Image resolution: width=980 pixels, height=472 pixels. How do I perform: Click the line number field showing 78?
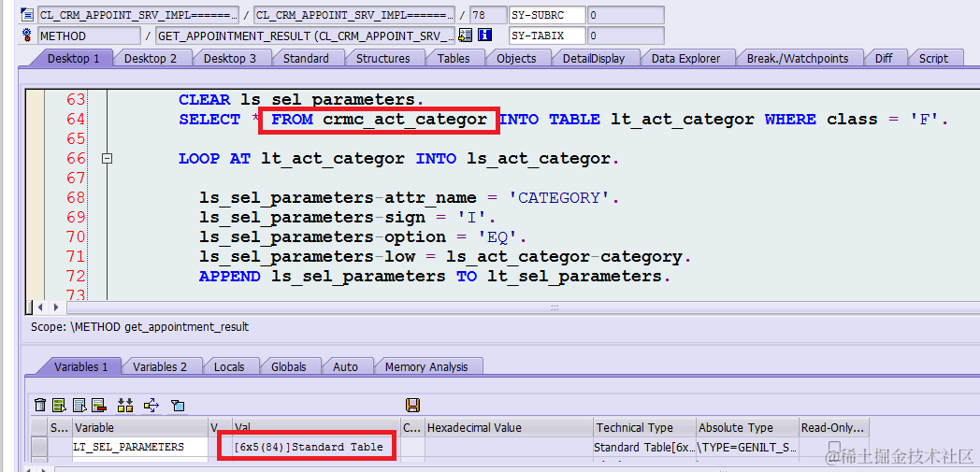pyautogui.click(x=488, y=15)
